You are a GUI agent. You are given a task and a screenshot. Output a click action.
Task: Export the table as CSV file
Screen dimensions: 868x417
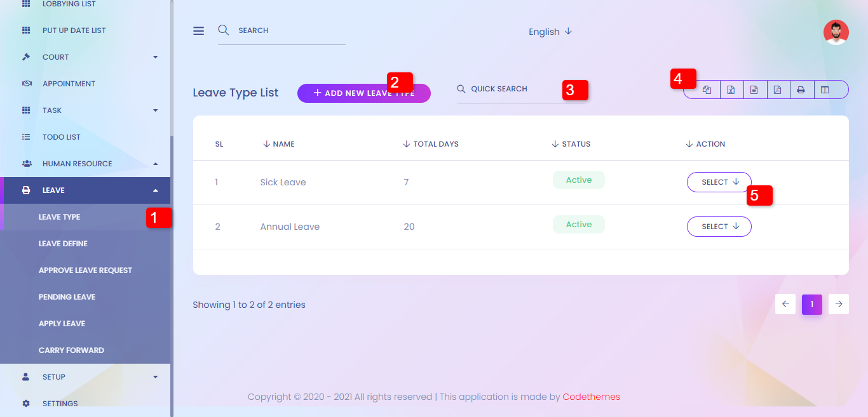tap(754, 90)
